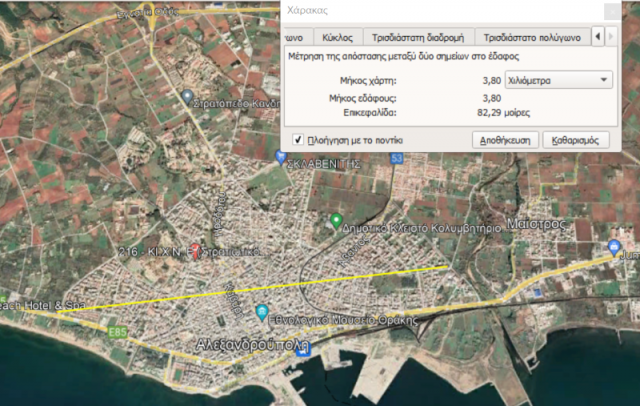Select the green Δημοτικό Κλειστό Κολυμβητήριο pin
Viewport: 640px width, 406px height.
[x=336, y=221]
